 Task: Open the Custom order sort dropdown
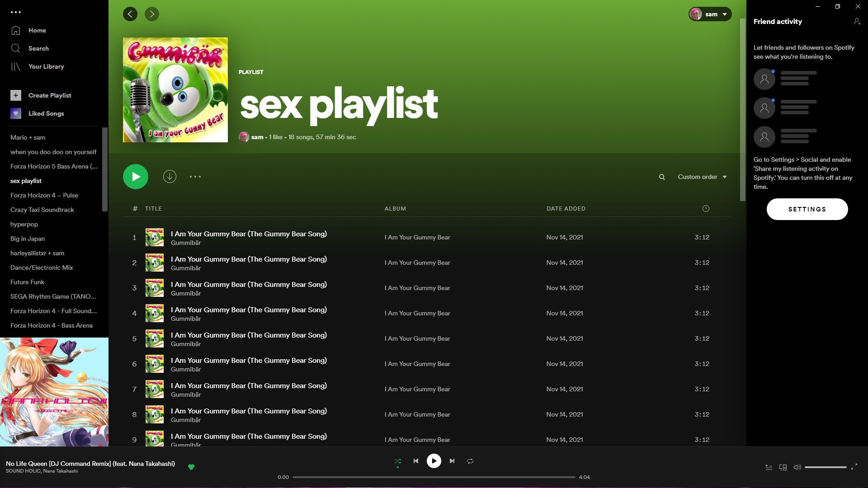702,177
